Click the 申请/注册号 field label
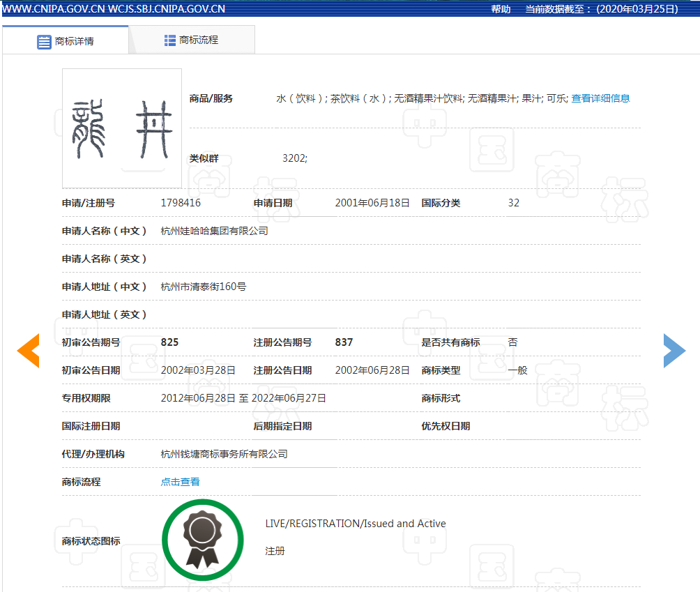Viewport: 700px width, 592px height. click(89, 203)
